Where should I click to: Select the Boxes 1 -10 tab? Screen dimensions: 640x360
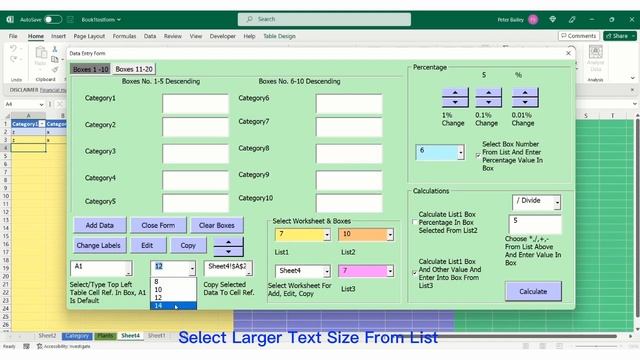coord(90,69)
